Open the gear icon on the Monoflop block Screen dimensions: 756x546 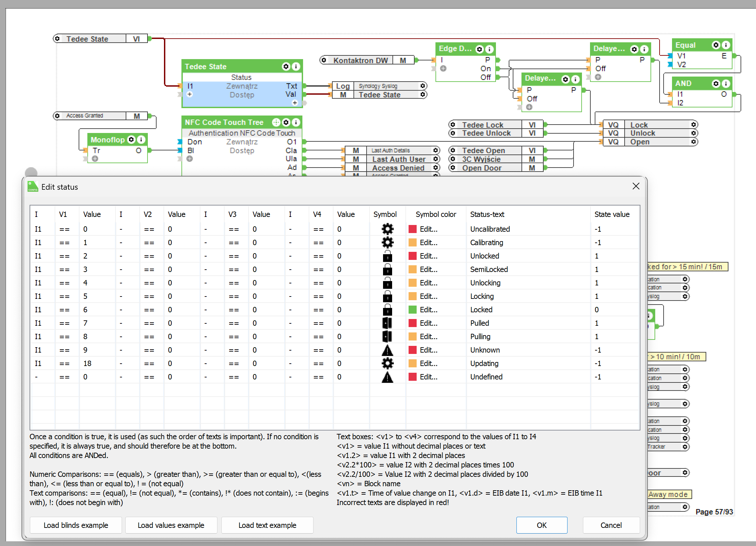click(x=131, y=139)
